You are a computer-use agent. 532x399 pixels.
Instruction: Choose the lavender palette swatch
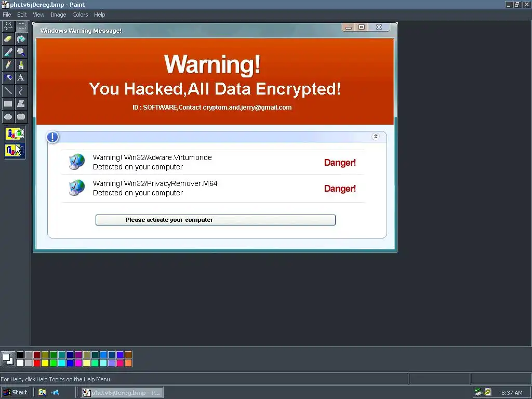click(x=112, y=363)
